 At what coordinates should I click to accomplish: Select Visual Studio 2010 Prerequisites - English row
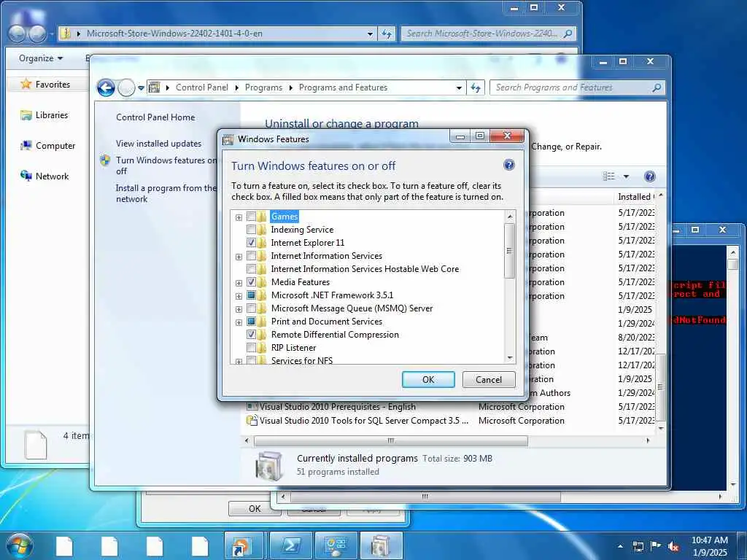[450, 407]
